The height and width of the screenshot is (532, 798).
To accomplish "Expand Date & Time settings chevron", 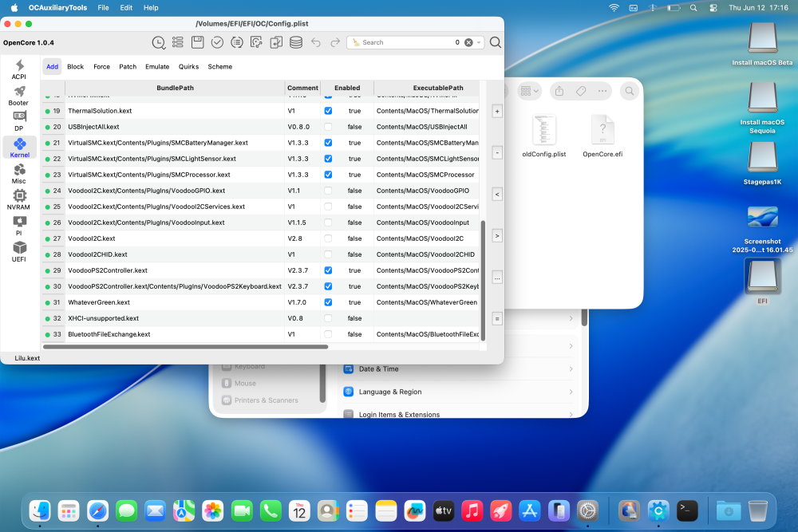I will (x=571, y=369).
